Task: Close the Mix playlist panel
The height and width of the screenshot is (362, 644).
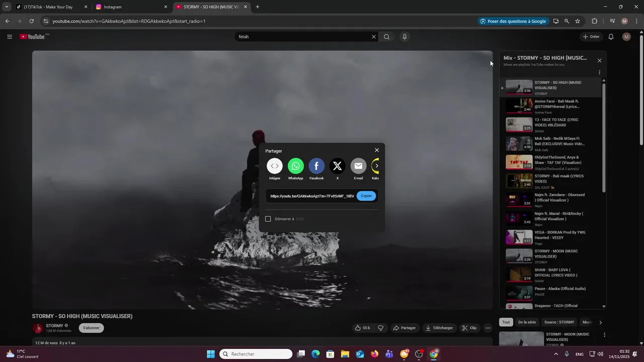Action: [x=599, y=60]
